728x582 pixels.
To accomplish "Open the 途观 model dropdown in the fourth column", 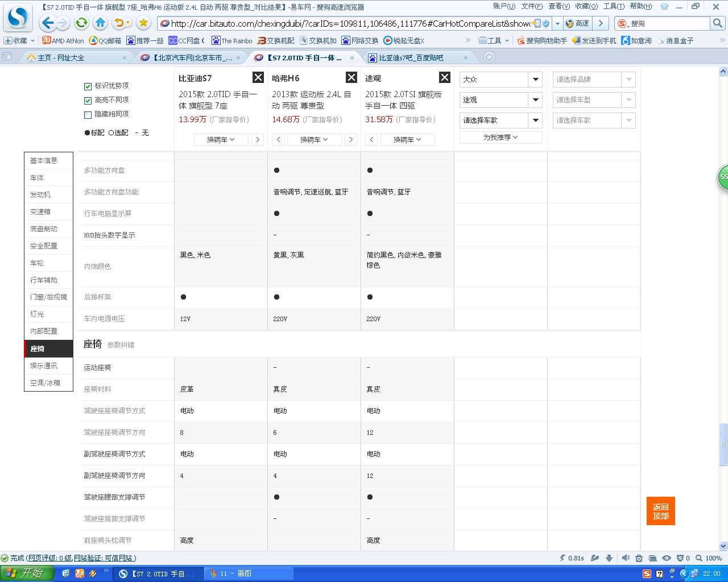I will point(501,100).
